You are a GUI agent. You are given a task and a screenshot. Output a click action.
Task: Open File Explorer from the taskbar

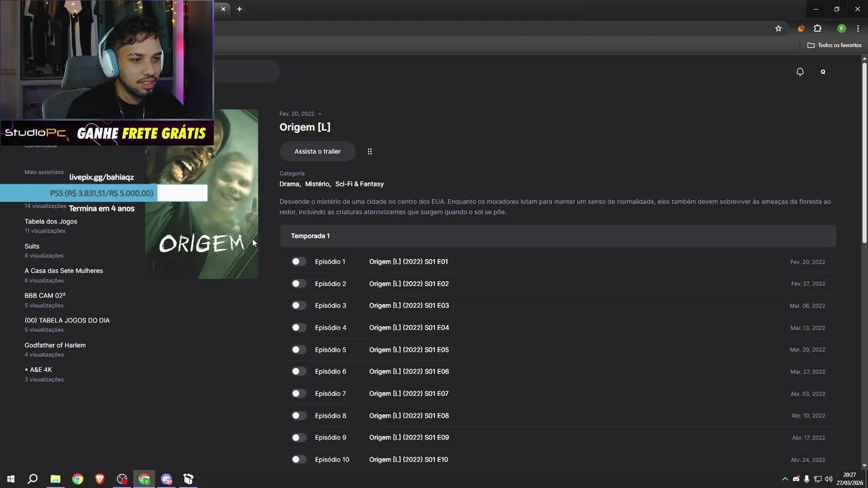[56, 479]
